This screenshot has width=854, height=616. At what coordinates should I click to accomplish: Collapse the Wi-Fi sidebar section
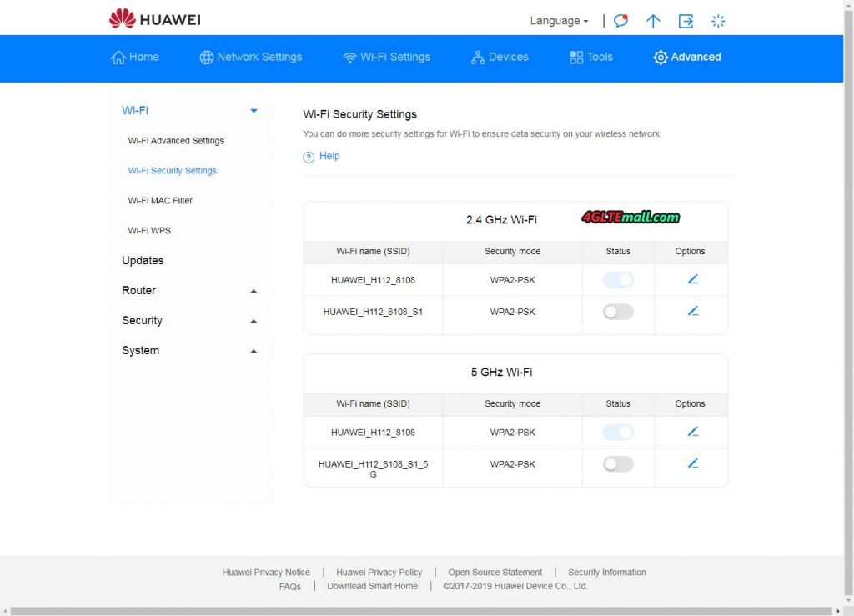pyautogui.click(x=253, y=109)
